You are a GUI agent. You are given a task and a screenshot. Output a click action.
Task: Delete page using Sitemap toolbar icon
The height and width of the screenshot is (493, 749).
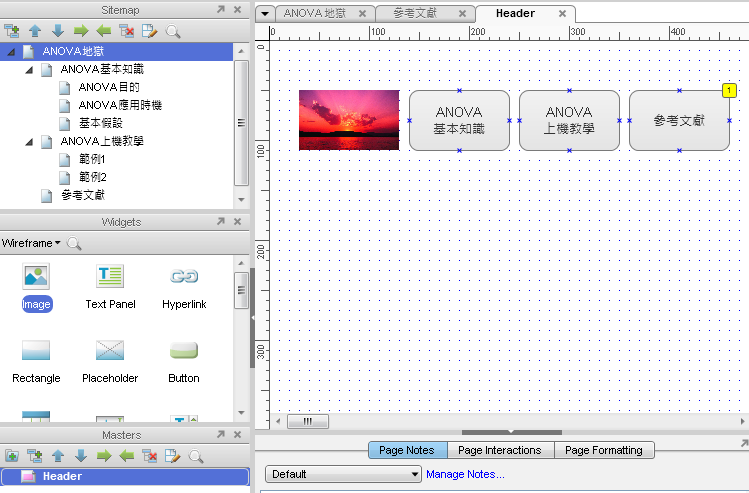(127, 32)
